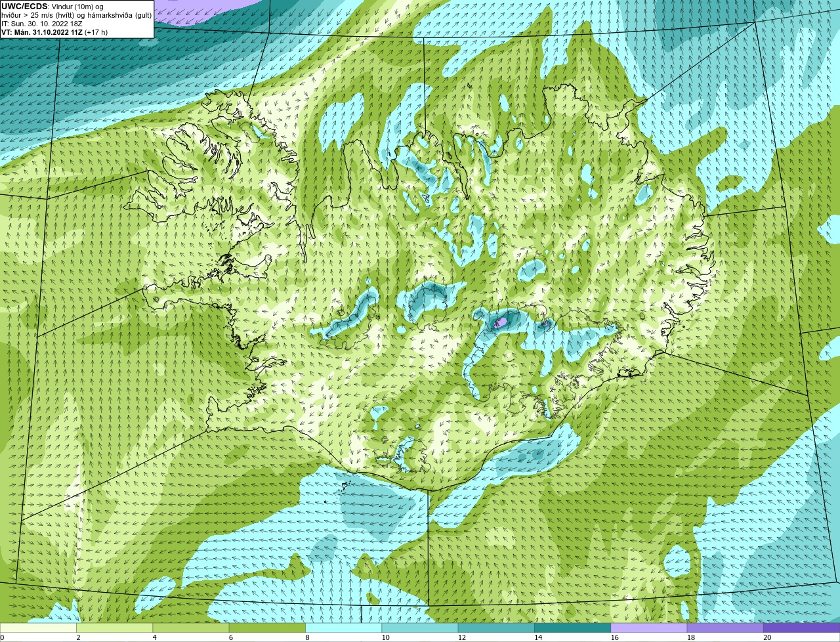Click the 18–20 m/s medium purple legend swatch

(725, 628)
